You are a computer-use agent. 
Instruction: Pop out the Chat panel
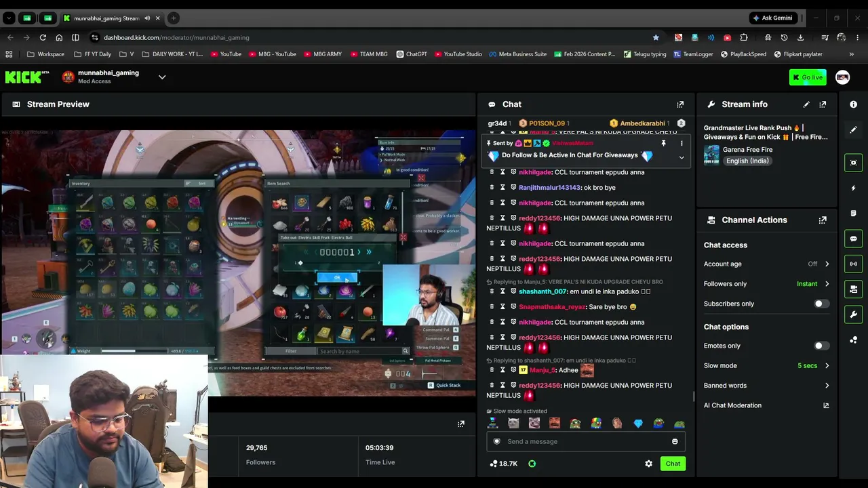(680, 104)
